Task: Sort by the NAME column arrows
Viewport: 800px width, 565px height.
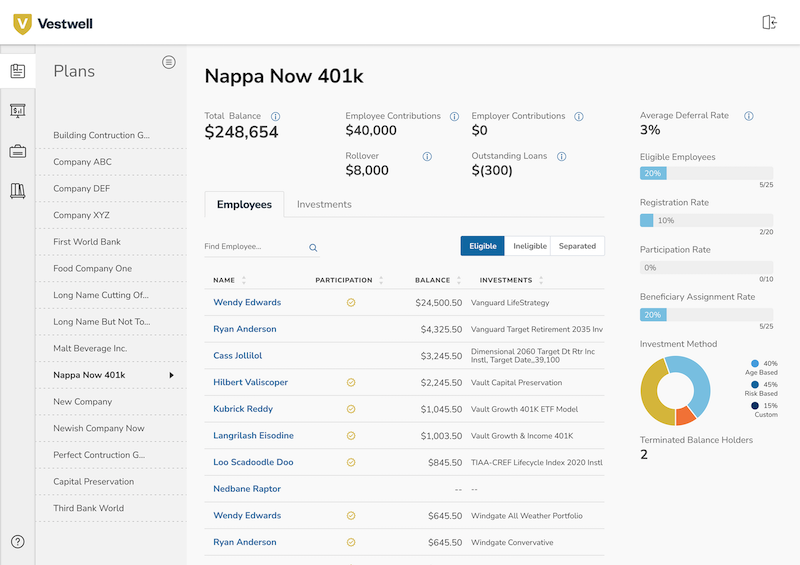Action: [244, 280]
